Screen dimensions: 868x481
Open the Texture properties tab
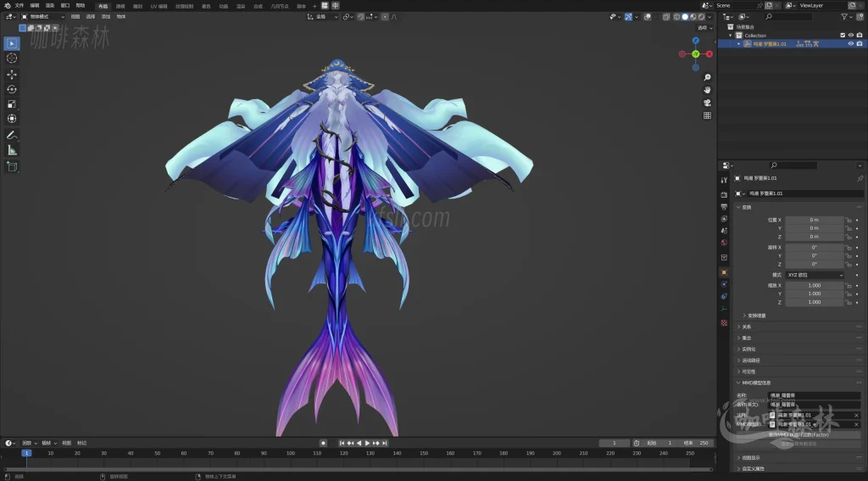pyautogui.click(x=724, y=322)
